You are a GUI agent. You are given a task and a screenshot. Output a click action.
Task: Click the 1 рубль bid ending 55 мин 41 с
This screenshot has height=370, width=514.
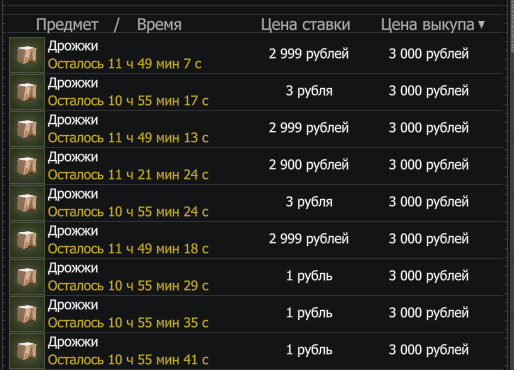309,350
